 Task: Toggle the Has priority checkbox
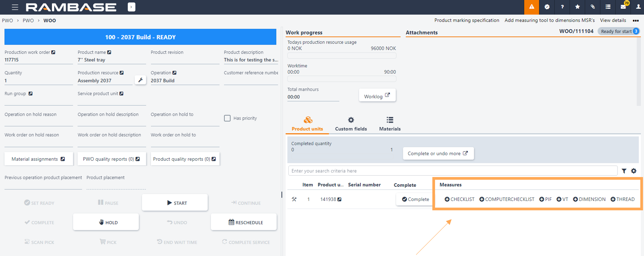click(x=227, y=118)
